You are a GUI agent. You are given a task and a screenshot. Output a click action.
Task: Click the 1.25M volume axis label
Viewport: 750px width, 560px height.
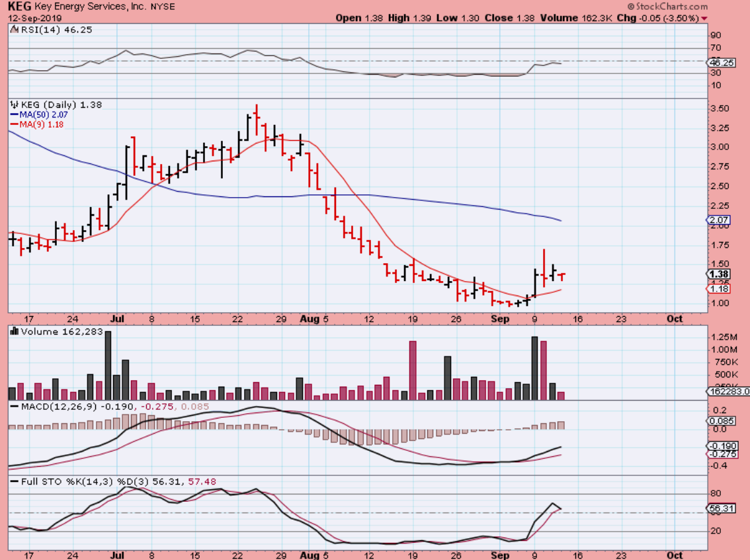point(724,337)
